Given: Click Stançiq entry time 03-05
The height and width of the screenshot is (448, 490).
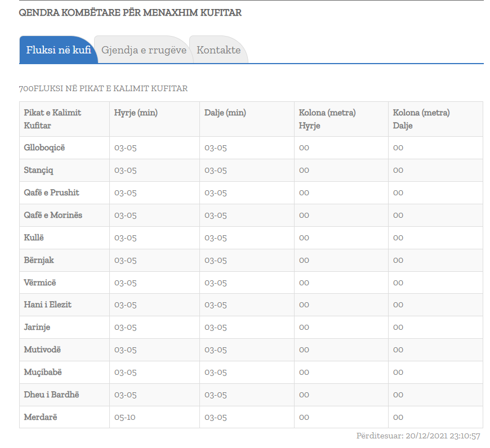Looking at the screenshot, I should tap(125, 170).
